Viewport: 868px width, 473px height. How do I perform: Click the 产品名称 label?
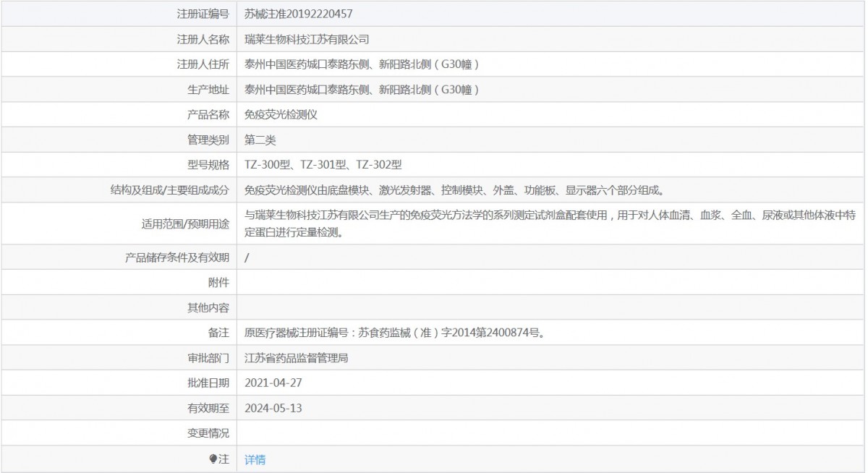click(x=208, y=114)
